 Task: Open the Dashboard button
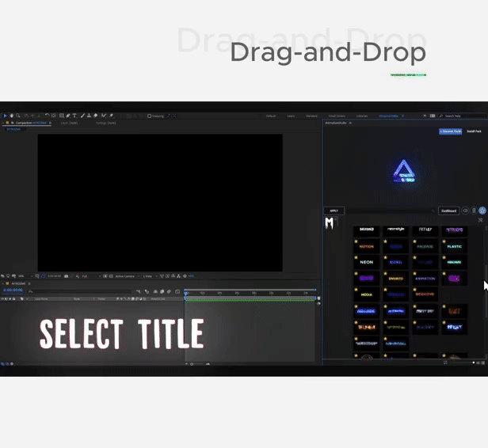pos(448,211)
